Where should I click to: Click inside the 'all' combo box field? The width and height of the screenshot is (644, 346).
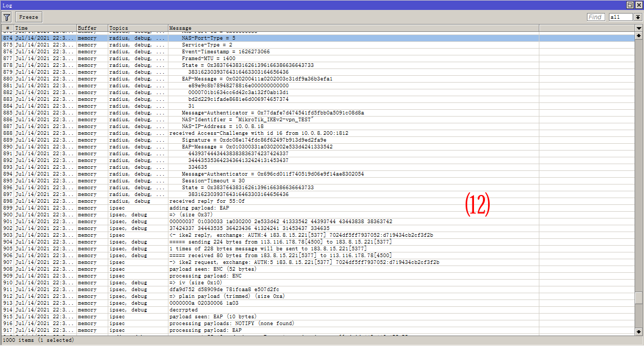point(620,17)
